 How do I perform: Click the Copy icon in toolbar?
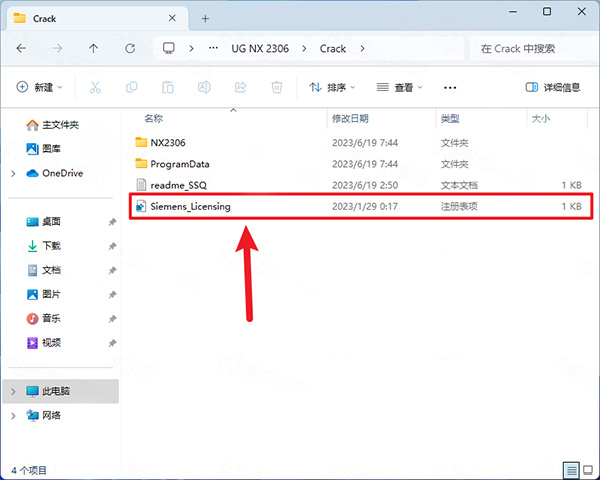131,88
